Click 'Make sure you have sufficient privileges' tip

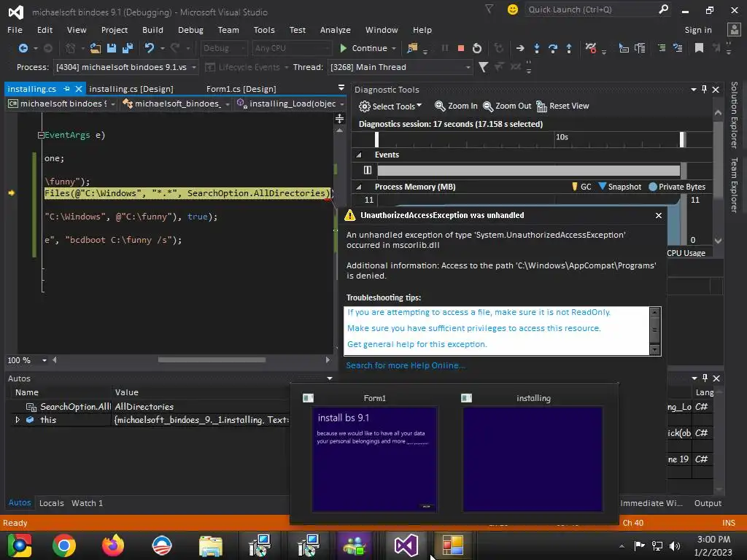pos(474,328)
